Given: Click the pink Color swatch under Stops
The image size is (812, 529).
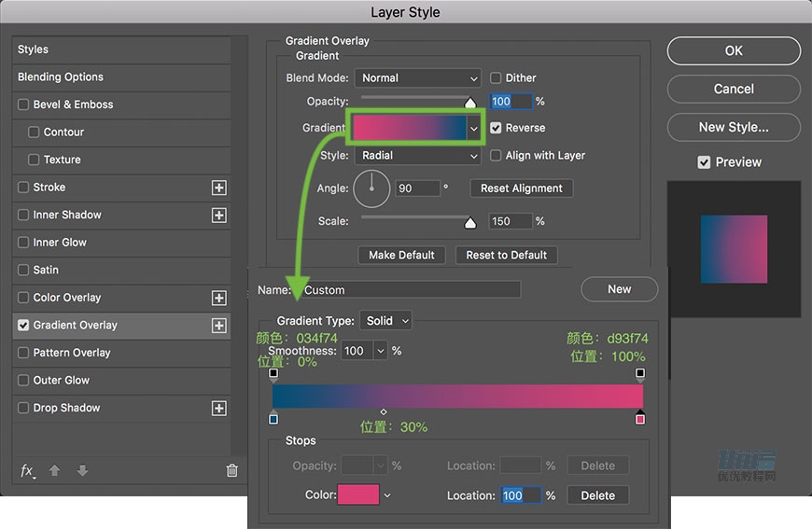Looking at the screenshot, I should point(359,495).
